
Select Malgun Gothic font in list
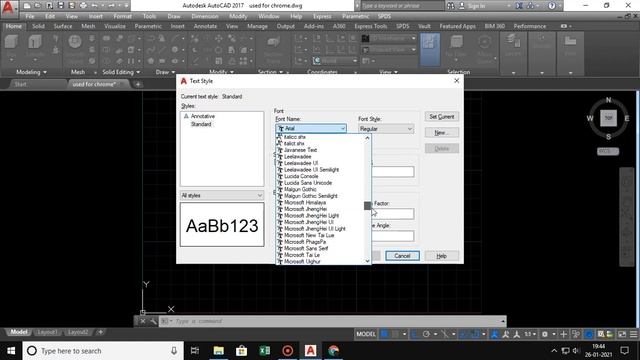300,189
